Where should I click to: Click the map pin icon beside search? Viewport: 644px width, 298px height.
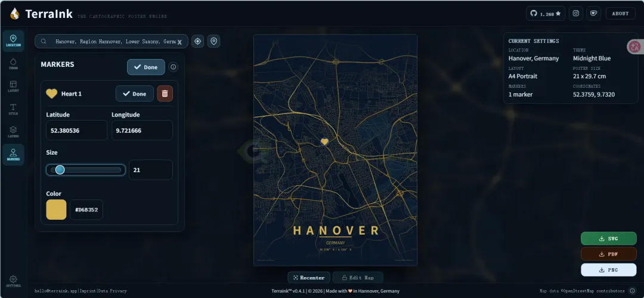(x=213, y=41)
